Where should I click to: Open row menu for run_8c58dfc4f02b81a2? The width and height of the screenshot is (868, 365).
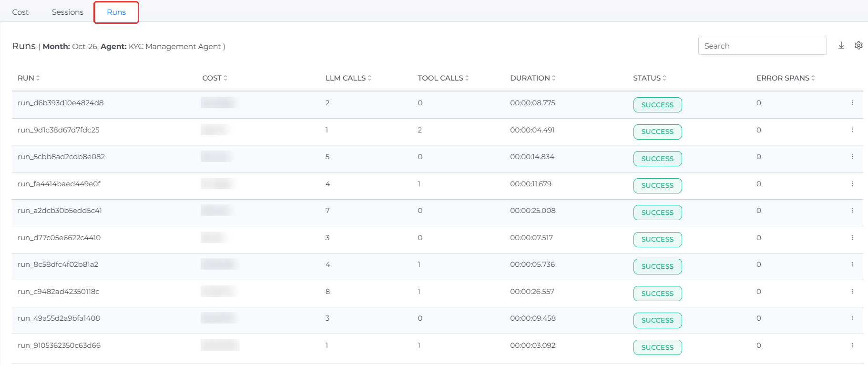point(852,264)
